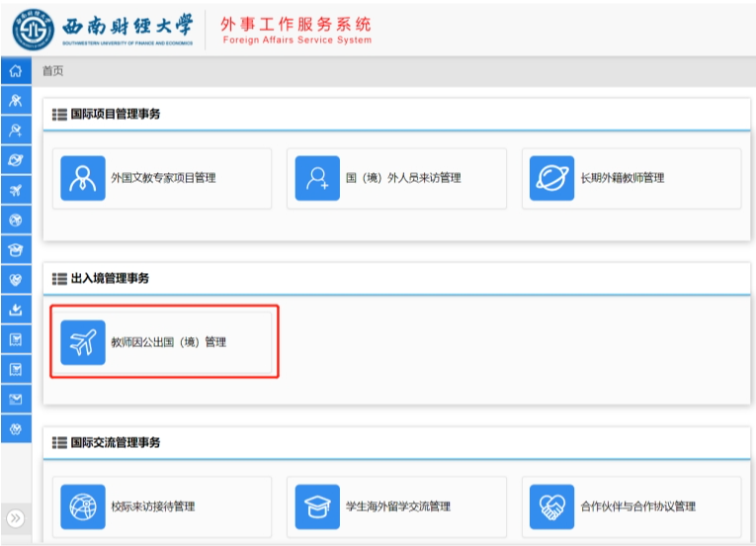The height and width of the screenshot is (546, 756).
Task: Open 教师因公出国（境）管理 module
Action: click(x=161, y=342)
